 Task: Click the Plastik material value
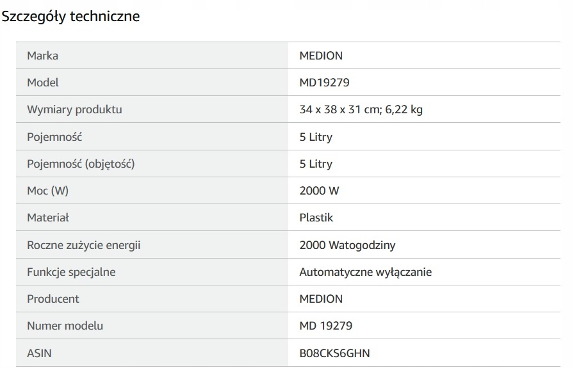coord(316,218)
